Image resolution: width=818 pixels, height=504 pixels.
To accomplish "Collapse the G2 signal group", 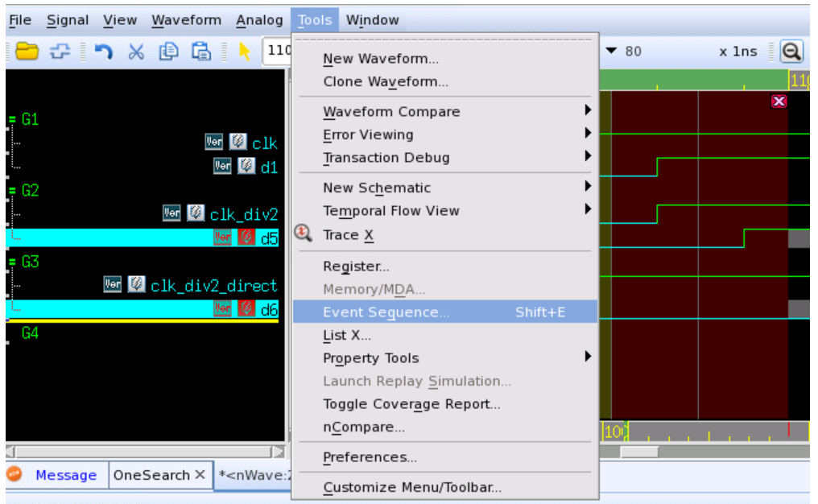I will click(12, 191).
